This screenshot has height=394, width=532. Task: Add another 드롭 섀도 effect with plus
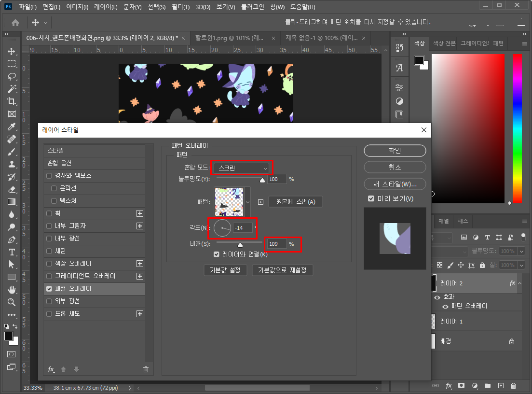[140, 314]
